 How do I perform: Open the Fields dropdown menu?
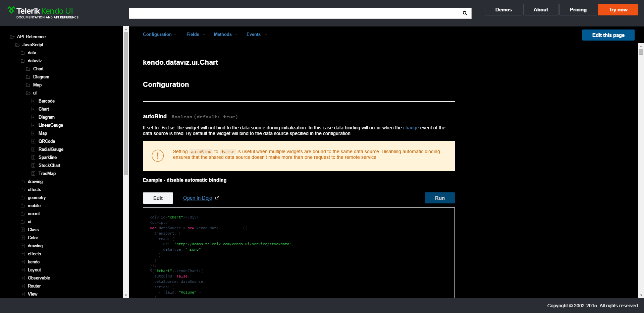pyautogui.click(x=196, y=35)
